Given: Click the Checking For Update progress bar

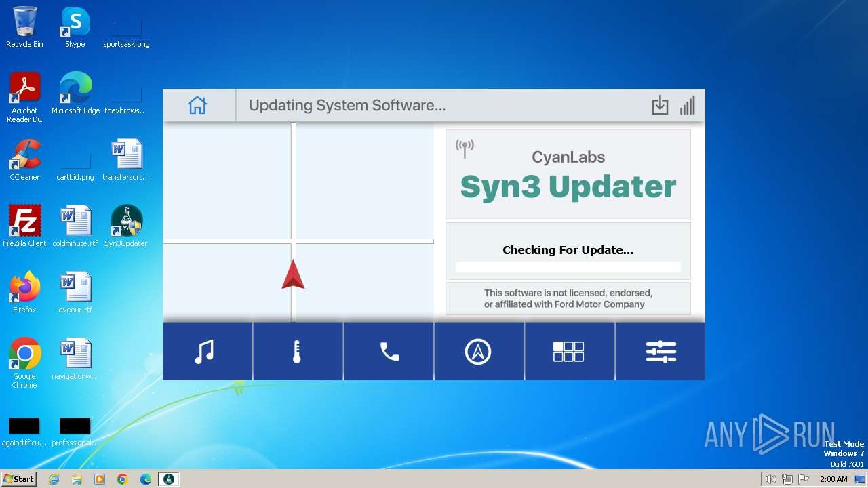Looking at the screenshot, I should [x=568, y=267].
